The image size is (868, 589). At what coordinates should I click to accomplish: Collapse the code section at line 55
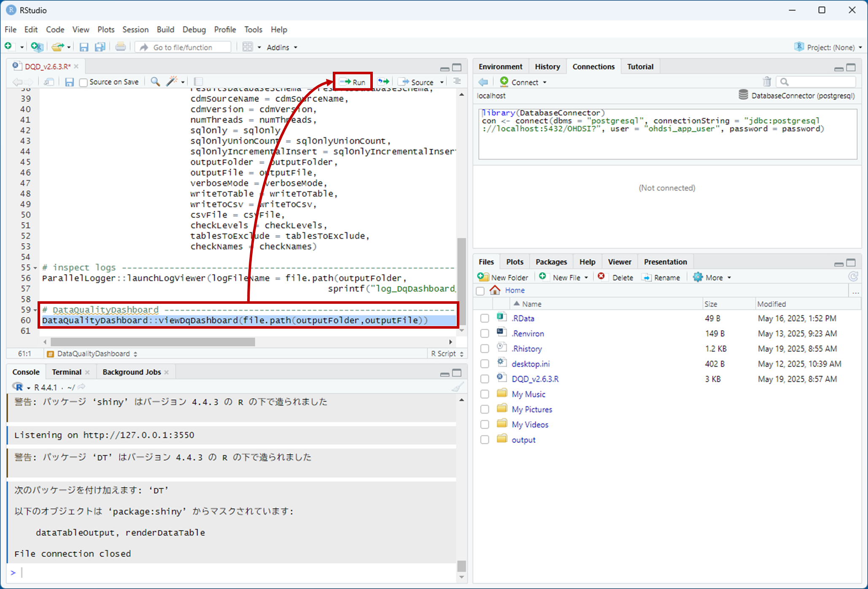pos(35,268)
